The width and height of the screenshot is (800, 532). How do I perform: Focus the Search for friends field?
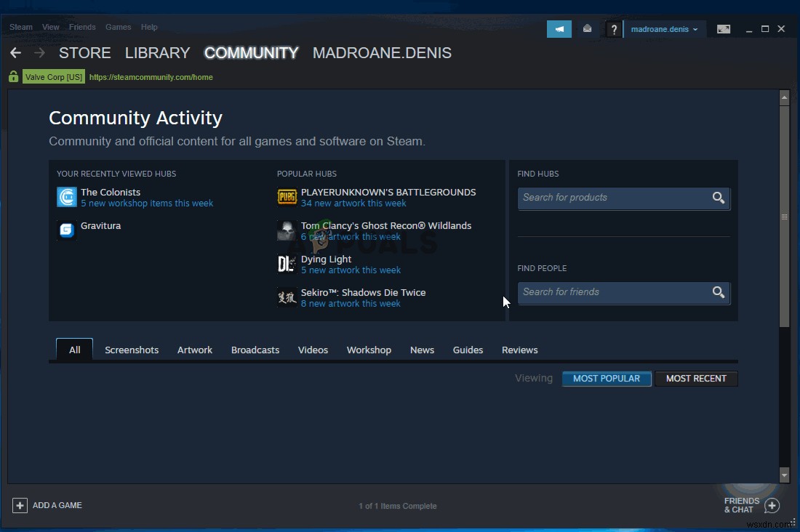pyautogui.click(x=623, y=293)
